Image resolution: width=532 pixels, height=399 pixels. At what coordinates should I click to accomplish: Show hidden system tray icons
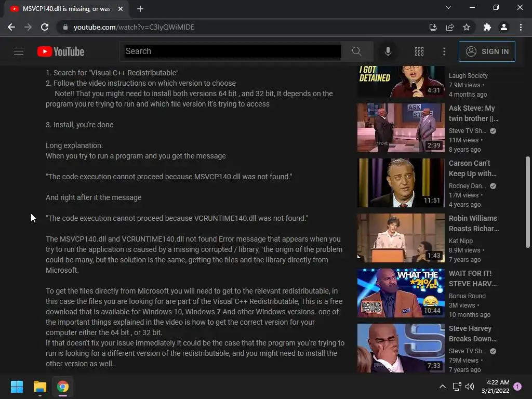pyautogui.click(x=443, y=387)
